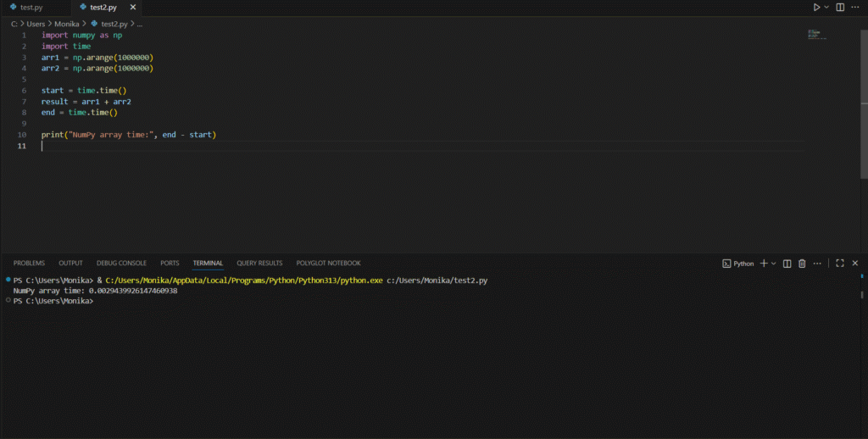Open the PROBLEMS panel tab

point(29,263)
